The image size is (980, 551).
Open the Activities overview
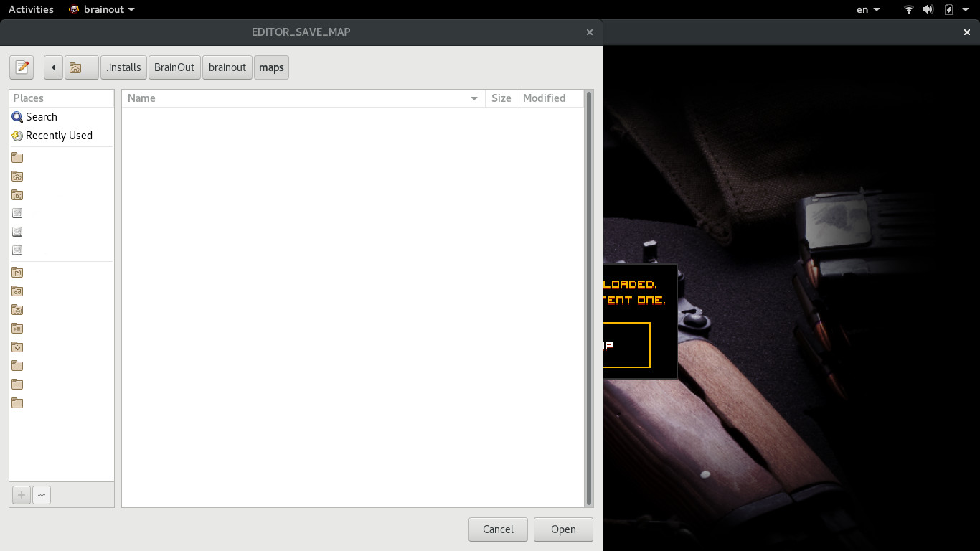pos(31,9)
